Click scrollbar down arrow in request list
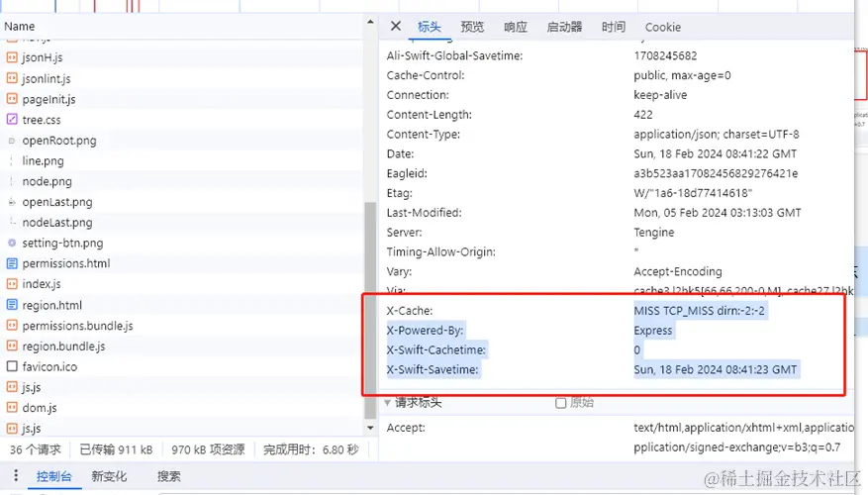This screenshot has width=868, height=495. click(x=370, y=428)
